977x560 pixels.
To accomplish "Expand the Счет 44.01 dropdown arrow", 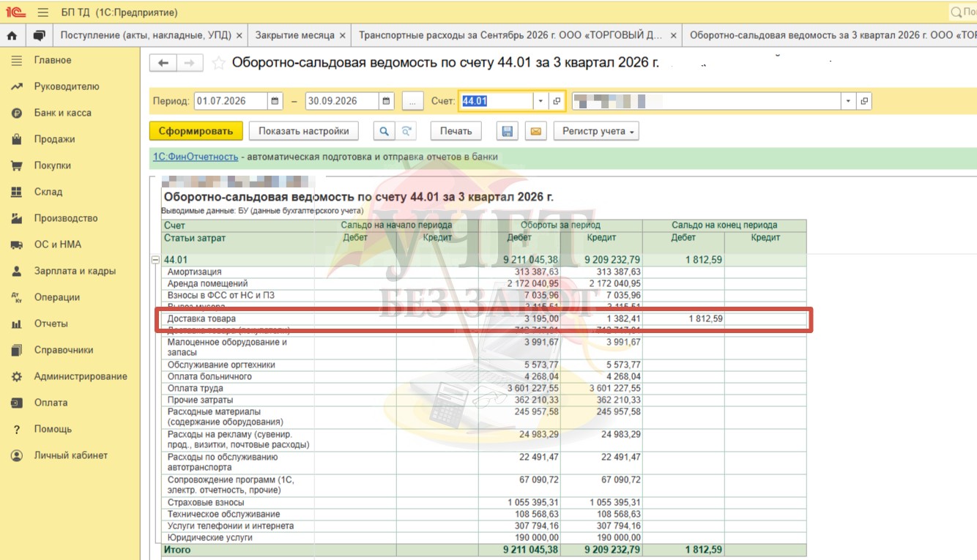I will 541,101.
